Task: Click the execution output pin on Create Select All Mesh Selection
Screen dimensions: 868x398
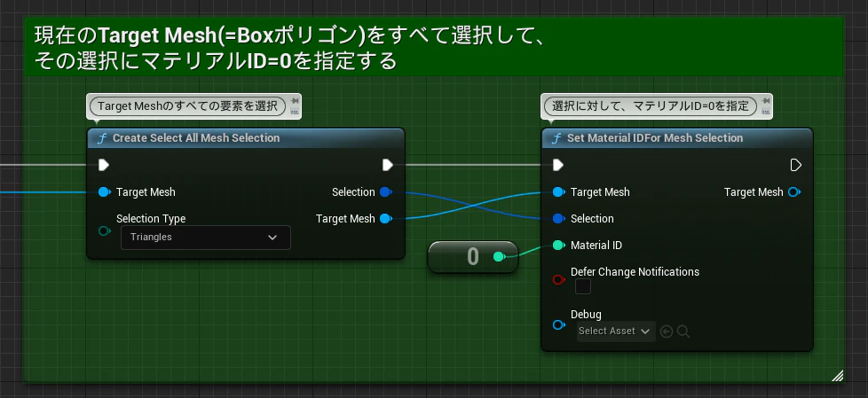Action: click(x=388, y=165)
